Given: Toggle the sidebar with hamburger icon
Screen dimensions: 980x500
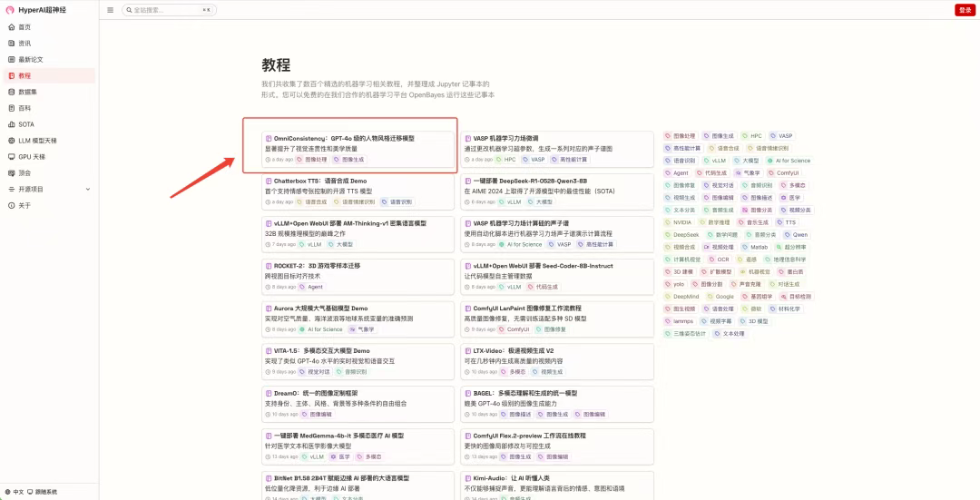Looking at the screenshot, I should click(110, 10).
